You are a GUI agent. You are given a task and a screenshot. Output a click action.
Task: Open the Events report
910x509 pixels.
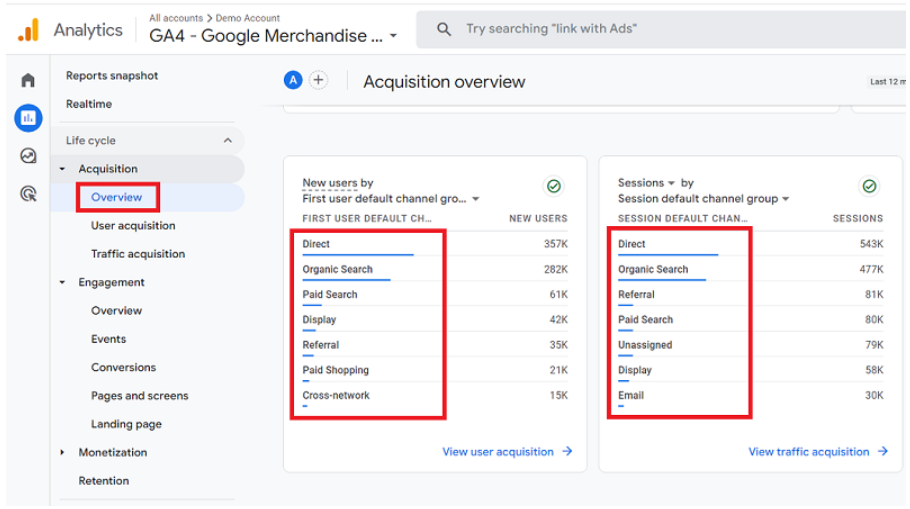(x=109, y=339)
